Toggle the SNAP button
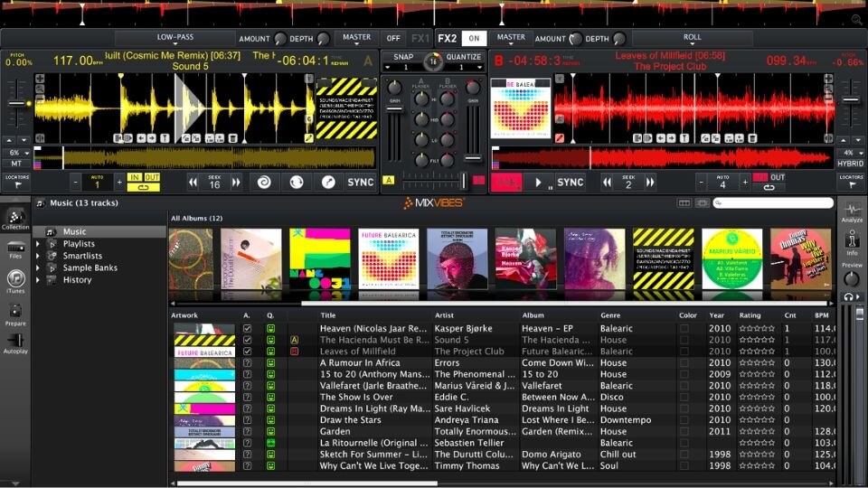The width and height of the screenshot is (868, 488). click(403, 57)
